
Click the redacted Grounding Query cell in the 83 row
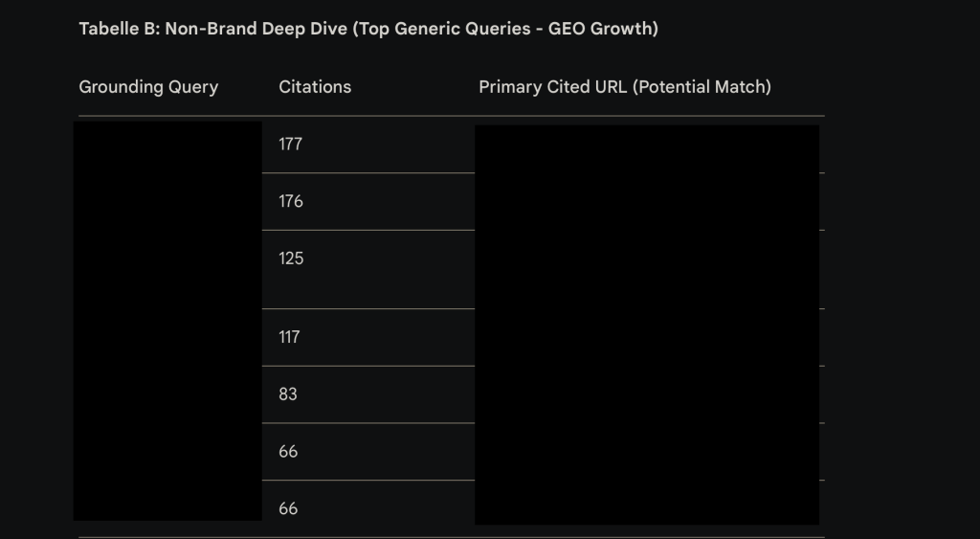[167, 394]
